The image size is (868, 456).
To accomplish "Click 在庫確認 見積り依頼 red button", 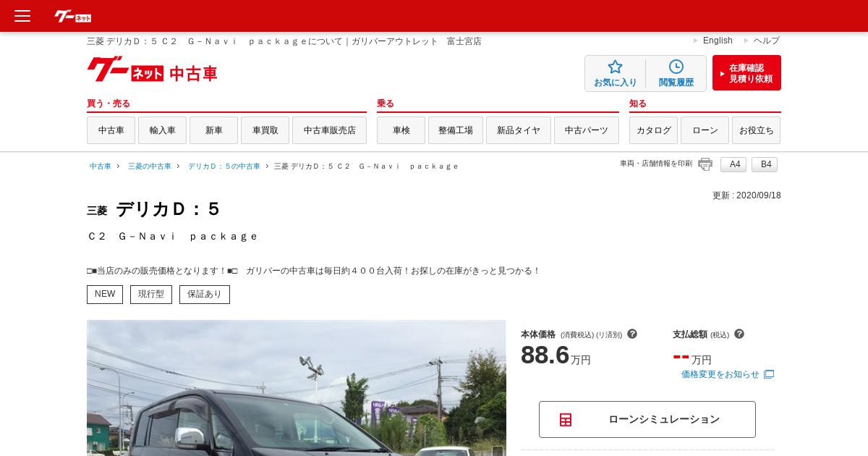I will click(746, 73).
